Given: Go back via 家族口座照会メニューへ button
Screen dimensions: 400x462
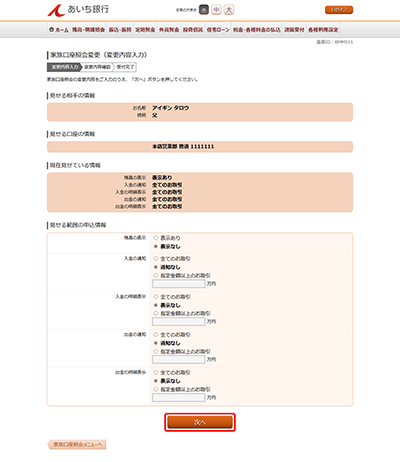Looking at the screenshot, I should click(x=77, y=445).
